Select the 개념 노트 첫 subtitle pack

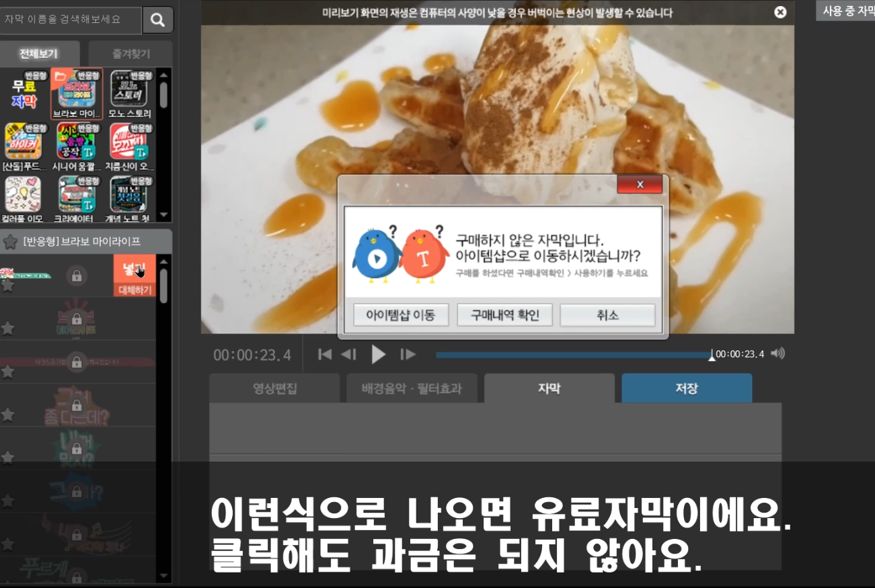tap(129, 199)
